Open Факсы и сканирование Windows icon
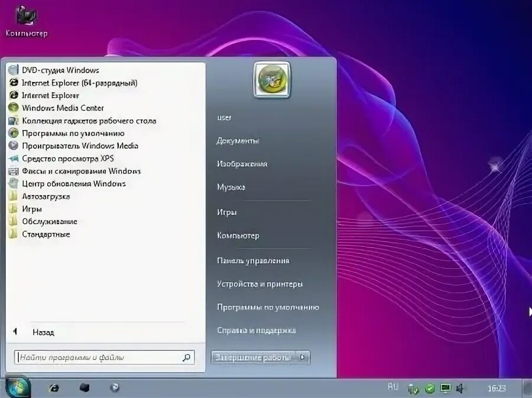The image size is (532, 398). click(14, 171)
